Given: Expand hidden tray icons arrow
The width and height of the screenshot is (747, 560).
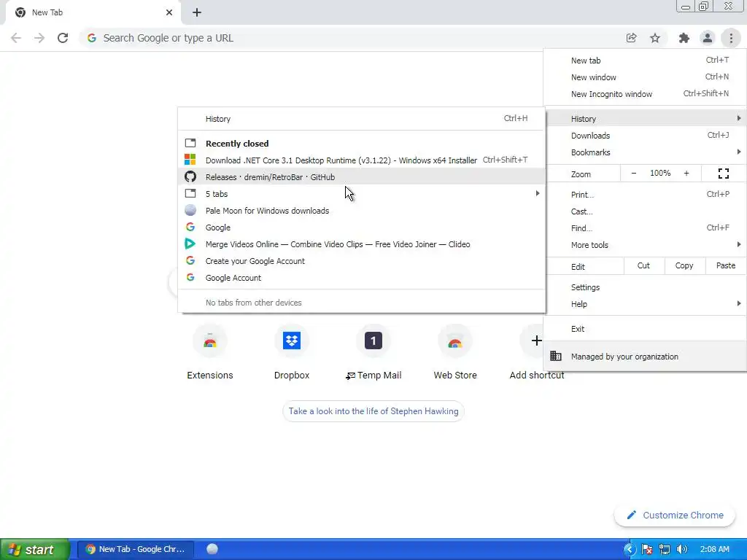Looking at the screenshot, I should click(x=630, y=550).
